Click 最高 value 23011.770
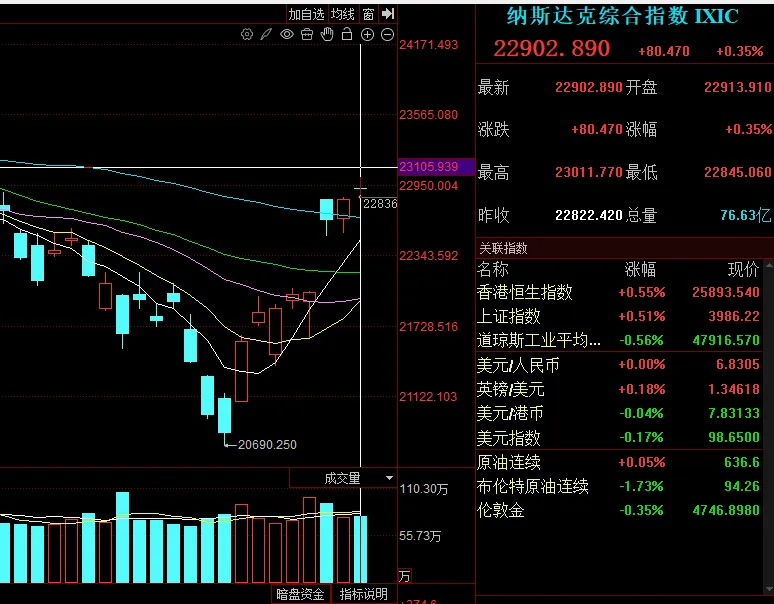This screenshot has height=604, width=774. point(588,173)
